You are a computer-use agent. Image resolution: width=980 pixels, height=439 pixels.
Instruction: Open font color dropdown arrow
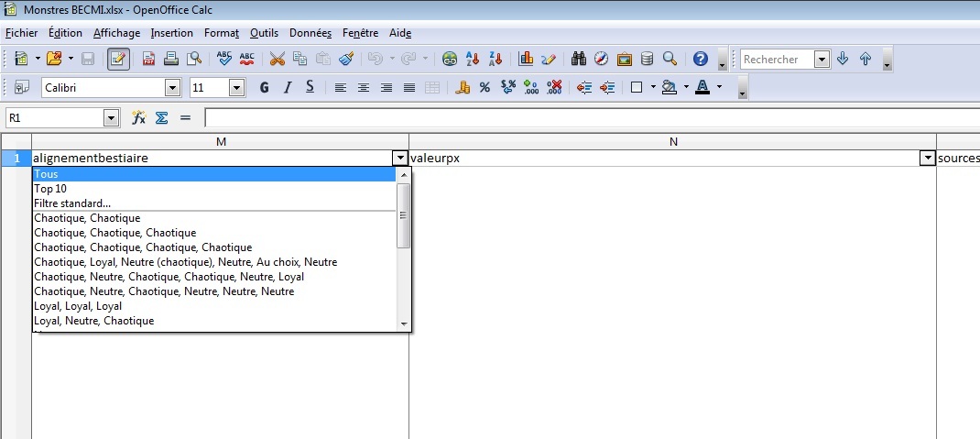pos(719,87)
